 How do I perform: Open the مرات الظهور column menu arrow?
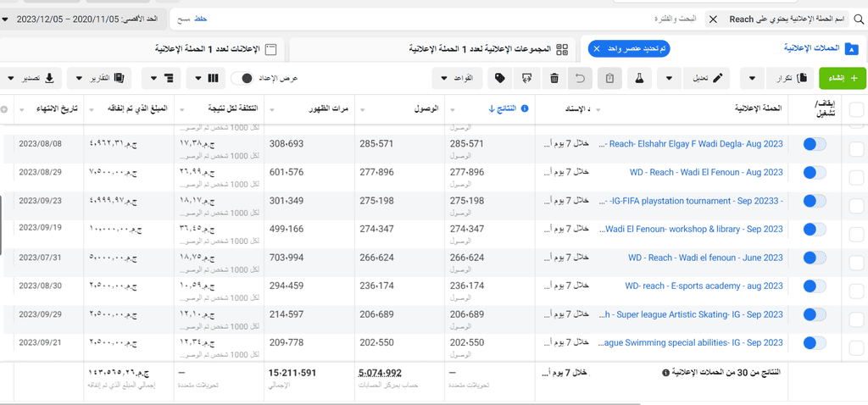point(273,109)
